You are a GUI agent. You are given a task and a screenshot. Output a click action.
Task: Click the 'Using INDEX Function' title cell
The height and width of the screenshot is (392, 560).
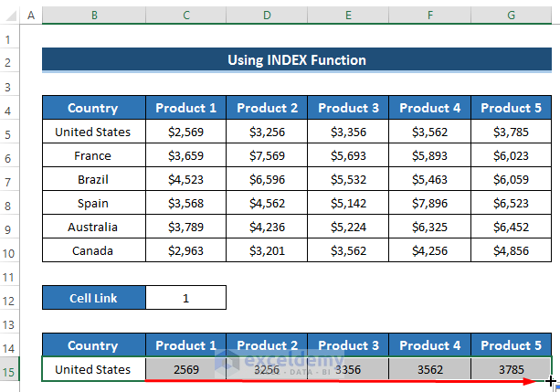pyautogui.click(x=297, y=60)
